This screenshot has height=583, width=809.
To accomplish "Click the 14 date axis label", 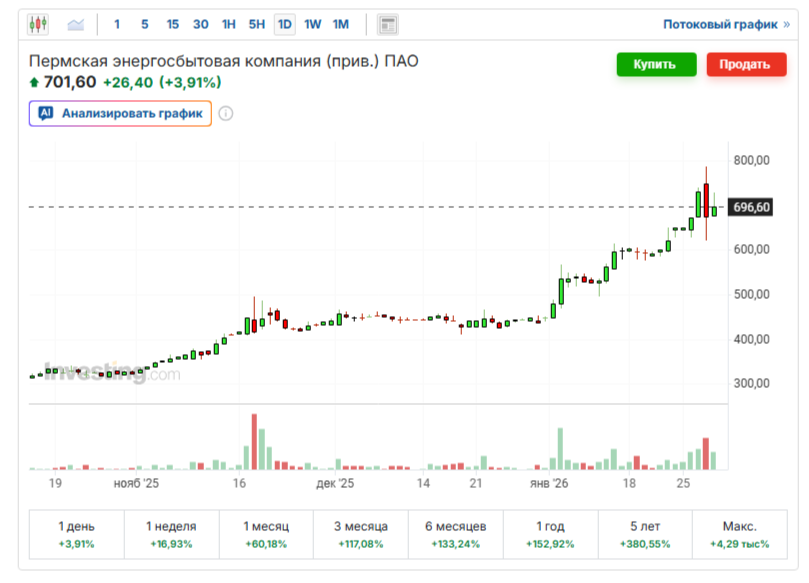I will point(423,483).
